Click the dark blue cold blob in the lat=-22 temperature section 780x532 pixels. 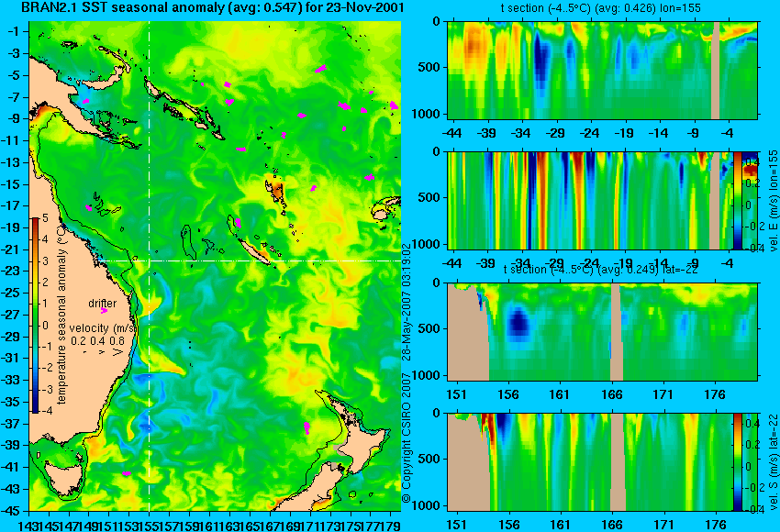[x=518, y=323]
